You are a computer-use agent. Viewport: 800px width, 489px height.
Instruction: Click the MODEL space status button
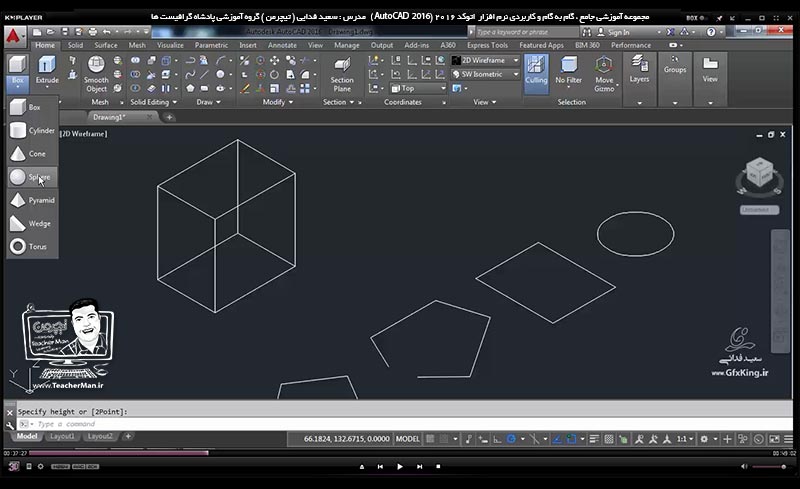coord(408,439)
